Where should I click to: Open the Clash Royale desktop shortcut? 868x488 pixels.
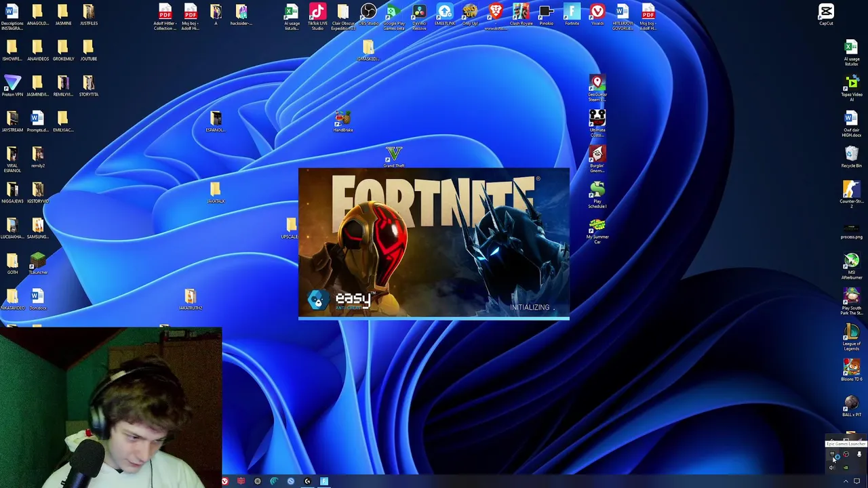521,15
